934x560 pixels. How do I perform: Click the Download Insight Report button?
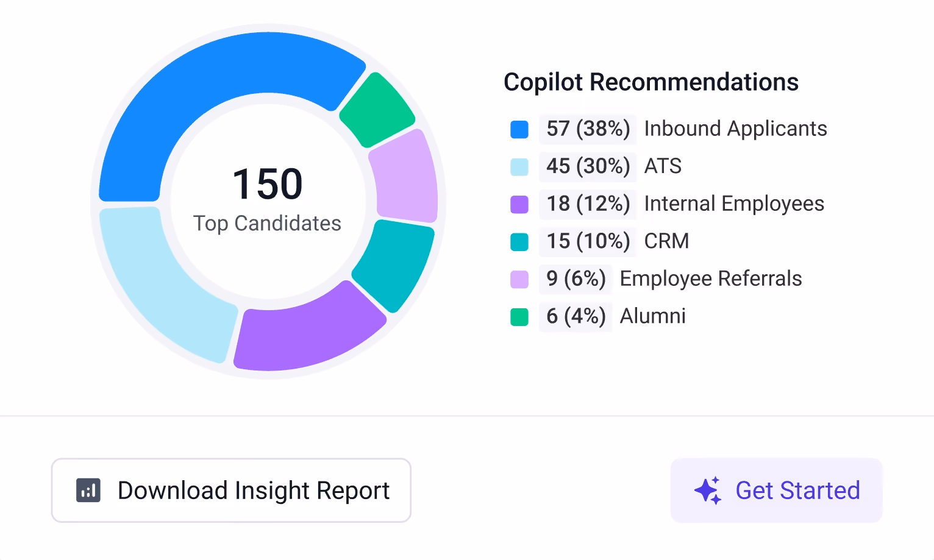click(x=231, y=491)
